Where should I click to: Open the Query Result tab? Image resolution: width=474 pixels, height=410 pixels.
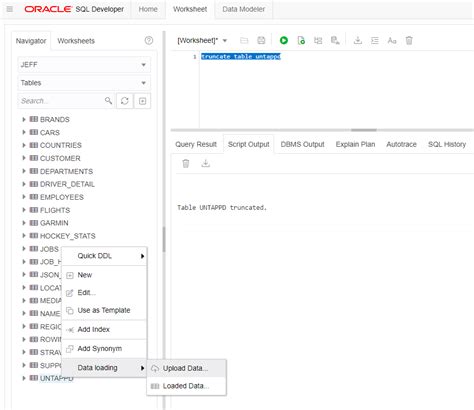tap(196, 144)
